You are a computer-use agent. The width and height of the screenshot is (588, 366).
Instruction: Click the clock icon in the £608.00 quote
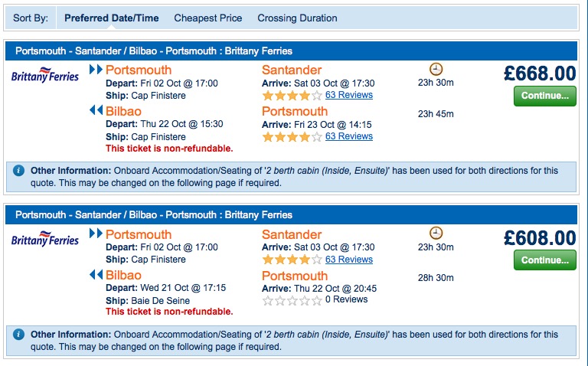[x=436, y=233]
